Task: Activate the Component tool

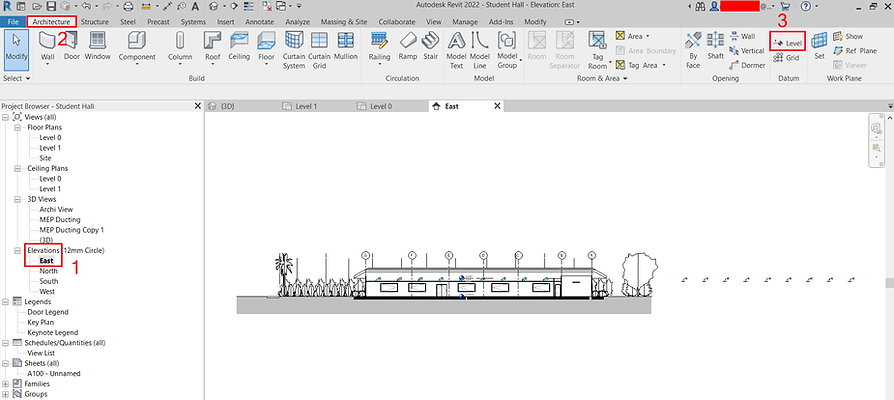Action: [x=137, y=46]
